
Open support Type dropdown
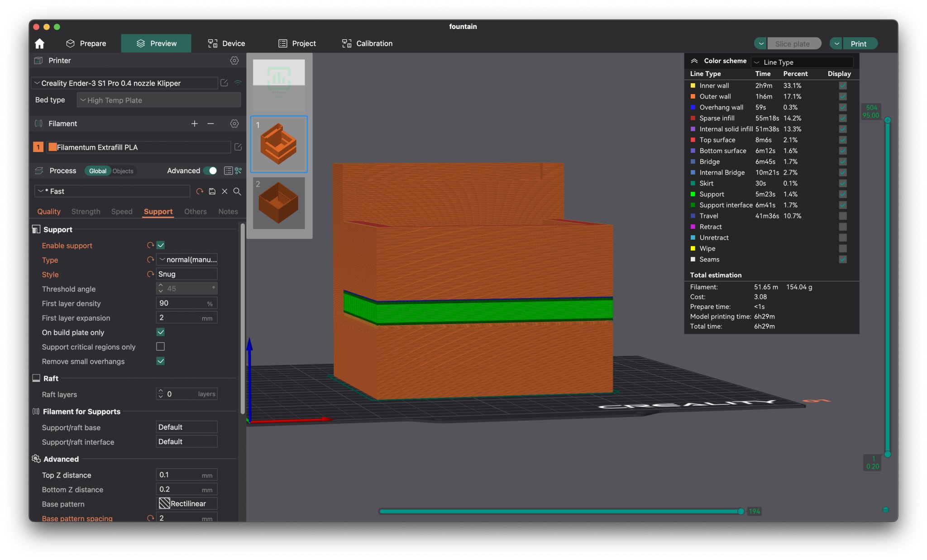[187, 260]
